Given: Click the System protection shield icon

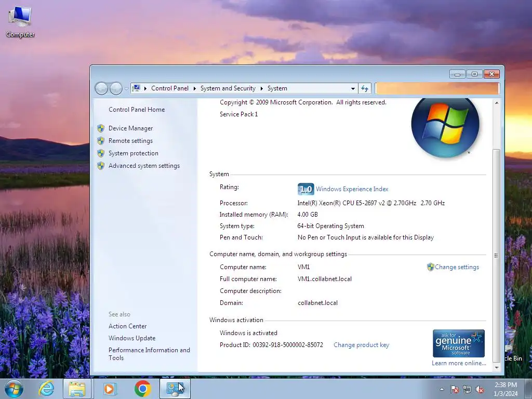Looking at the screenshot, I should [x=101, y=153].
